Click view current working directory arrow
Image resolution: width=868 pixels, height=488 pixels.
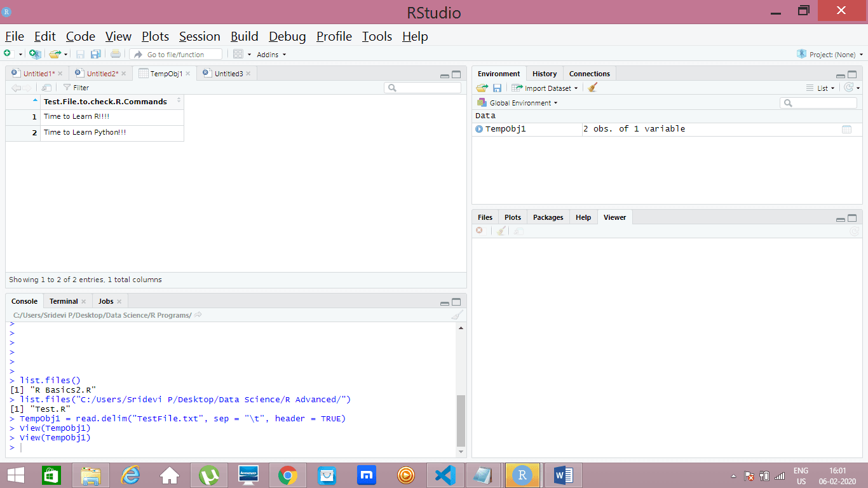[198, 315]
